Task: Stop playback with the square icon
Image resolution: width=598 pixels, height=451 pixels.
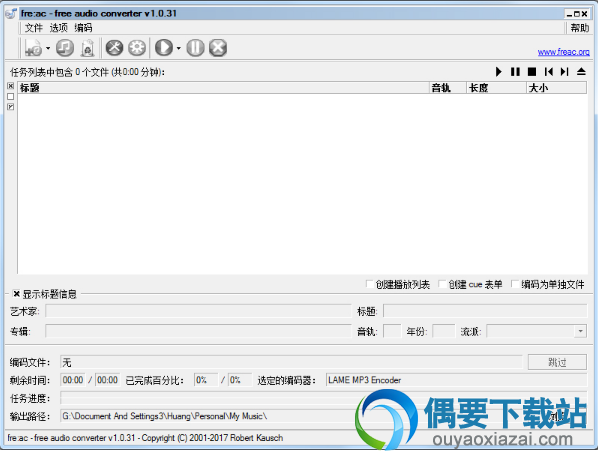Action: 532,72
